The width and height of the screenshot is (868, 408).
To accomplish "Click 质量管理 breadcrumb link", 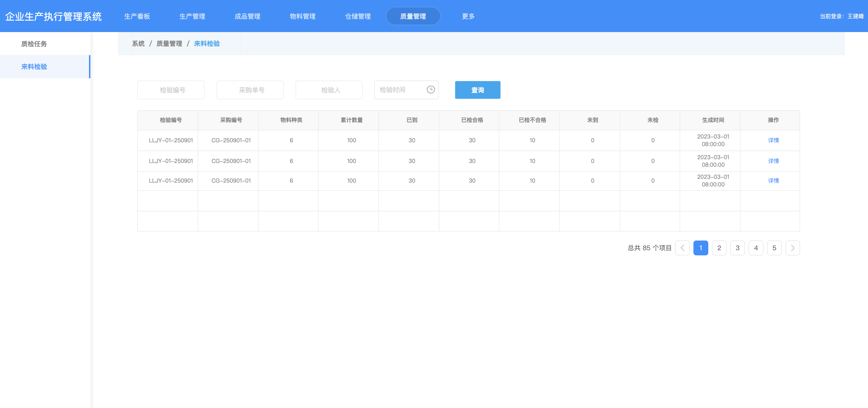I will [169, 43].
